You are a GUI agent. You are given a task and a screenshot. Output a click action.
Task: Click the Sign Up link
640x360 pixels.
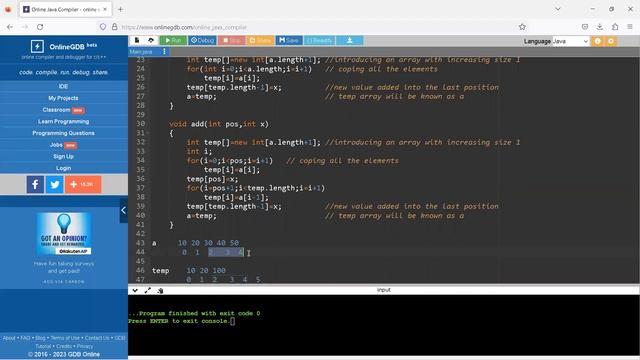pyautogui.click(x=63, y=156)
